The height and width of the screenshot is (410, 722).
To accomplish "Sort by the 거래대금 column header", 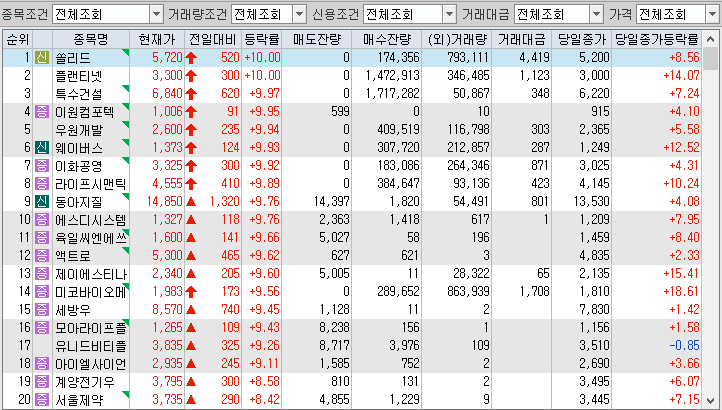I will point(521,39).
